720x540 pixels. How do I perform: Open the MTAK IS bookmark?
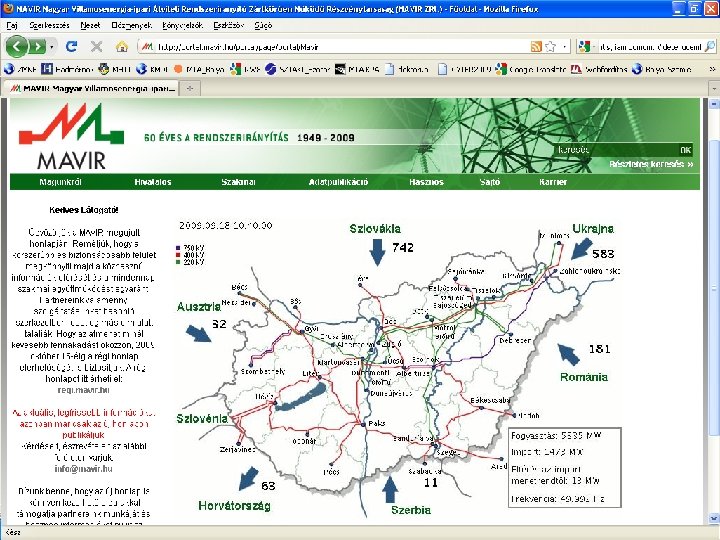click(357, 69)
